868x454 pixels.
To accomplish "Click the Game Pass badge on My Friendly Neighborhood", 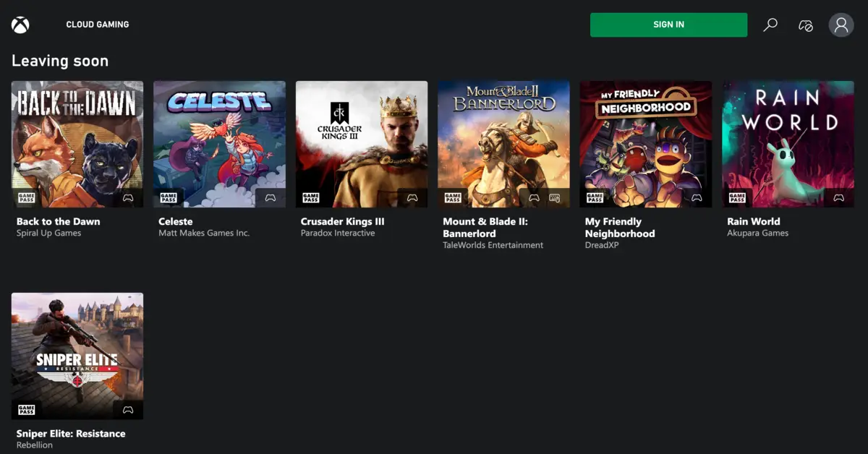I will click(595, 197).
